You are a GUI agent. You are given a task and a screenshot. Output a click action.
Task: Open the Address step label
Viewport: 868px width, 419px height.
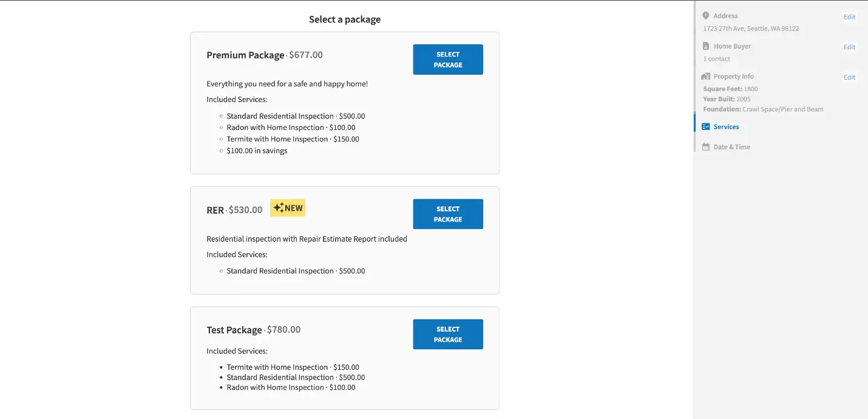[x=725, y=16]
